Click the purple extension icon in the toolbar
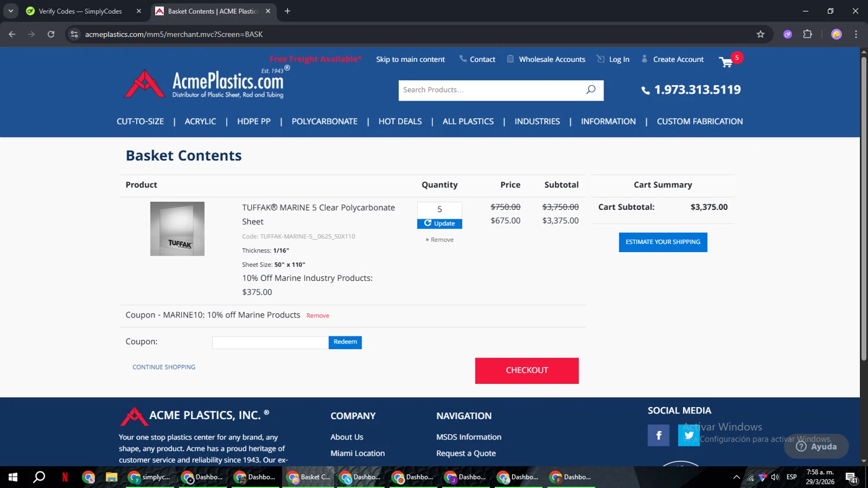 [x=788, y=34]
